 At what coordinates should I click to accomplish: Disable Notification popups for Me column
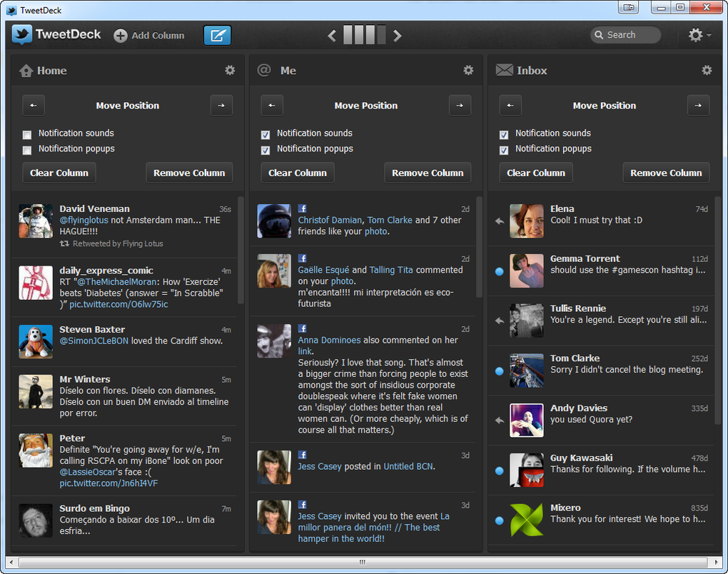pos(266,150)
